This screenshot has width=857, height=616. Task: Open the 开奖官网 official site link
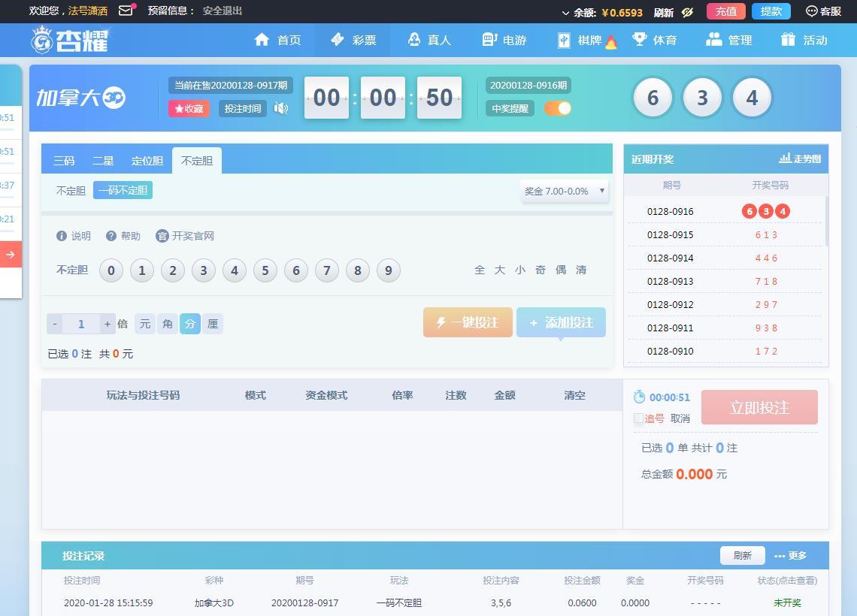pos(185,236)
